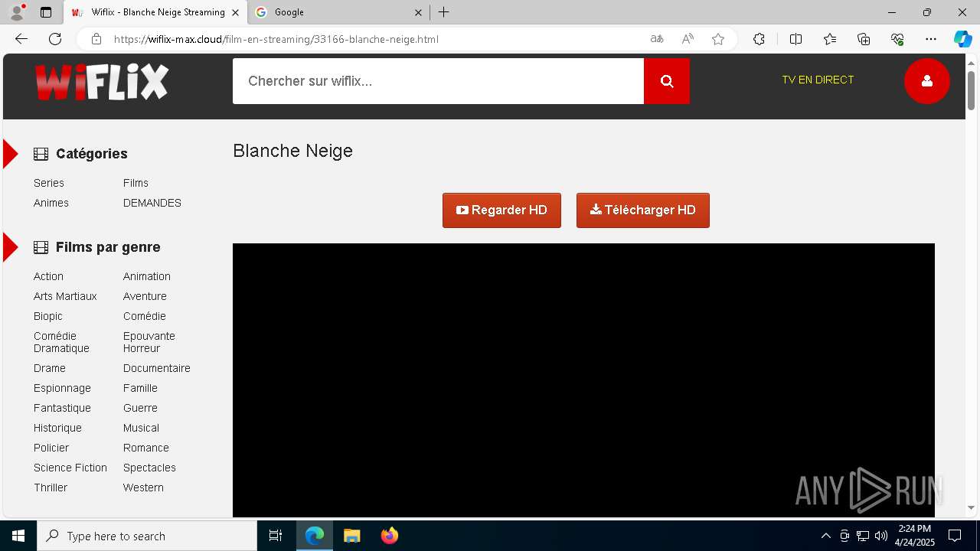This screenshot has width=980, height=551.
Task: Browse Comédie genre
Action: (x=145, y=316)
